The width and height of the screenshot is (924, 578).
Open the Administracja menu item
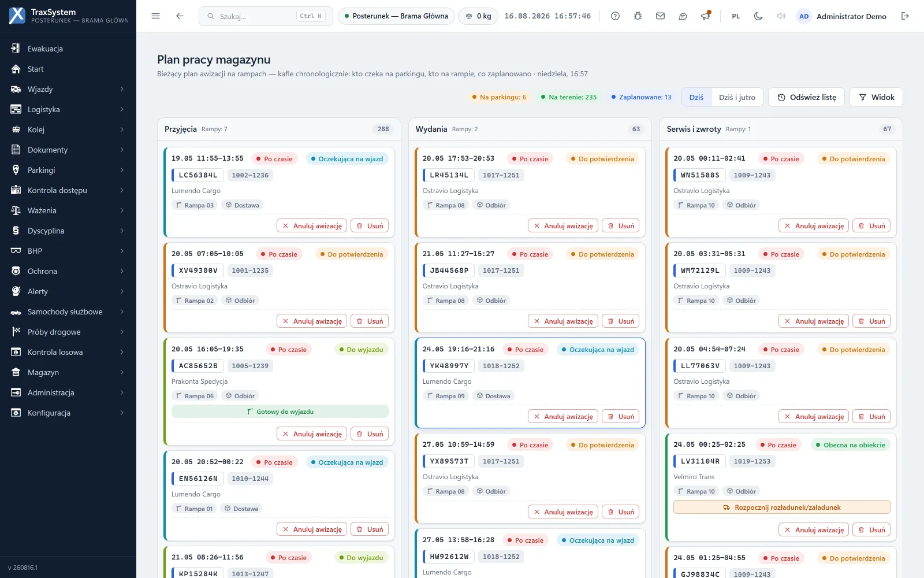point(68,392)
